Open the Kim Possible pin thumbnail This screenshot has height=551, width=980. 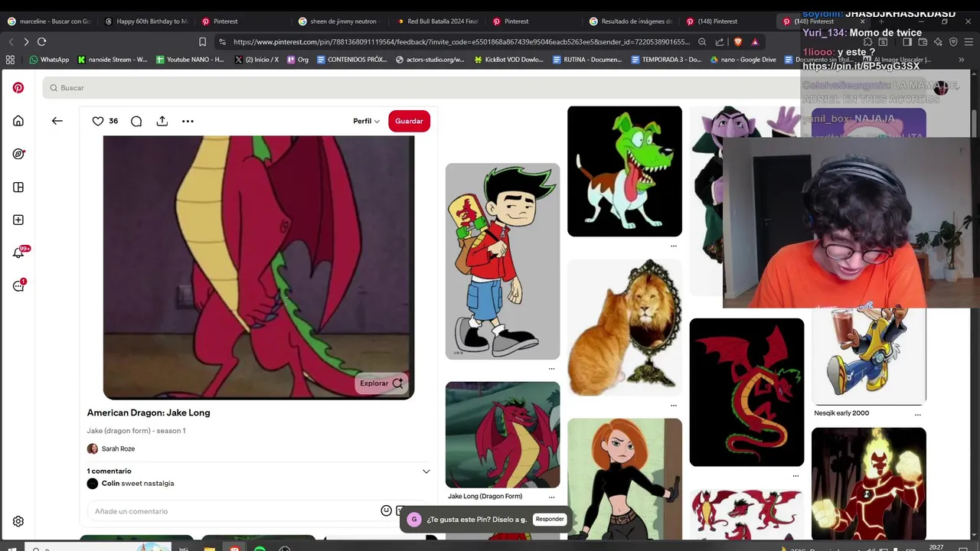625,479
